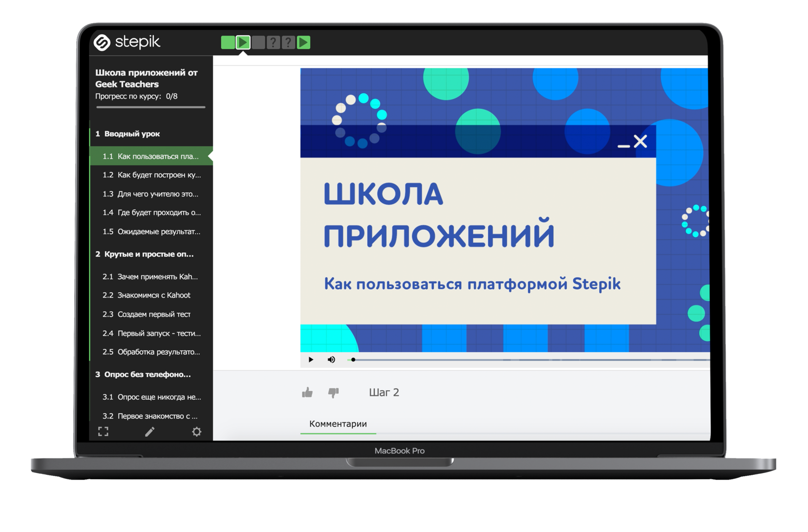Open the second question-mark quiz step

(x=288, y=42)
